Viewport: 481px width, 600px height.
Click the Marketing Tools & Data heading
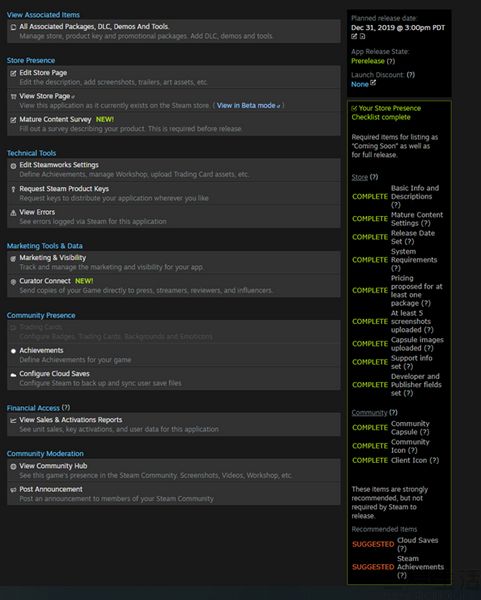click(x=45, y=246)
